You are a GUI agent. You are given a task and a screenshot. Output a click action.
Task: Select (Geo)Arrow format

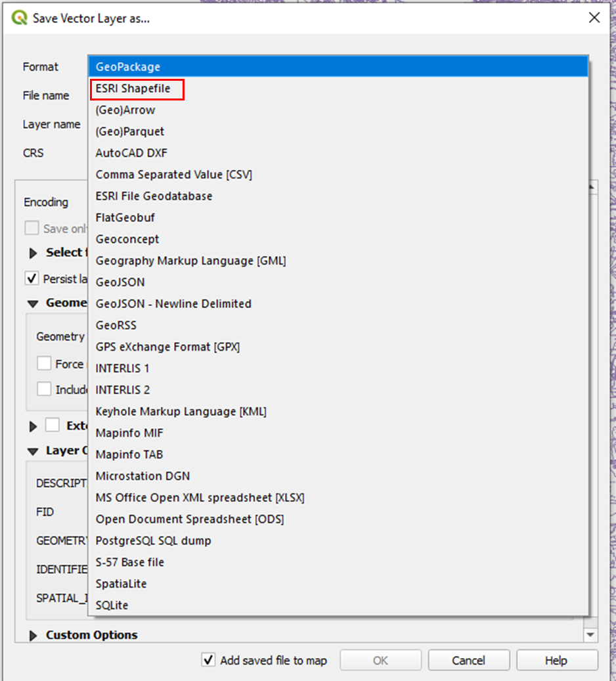pos(338,110)
